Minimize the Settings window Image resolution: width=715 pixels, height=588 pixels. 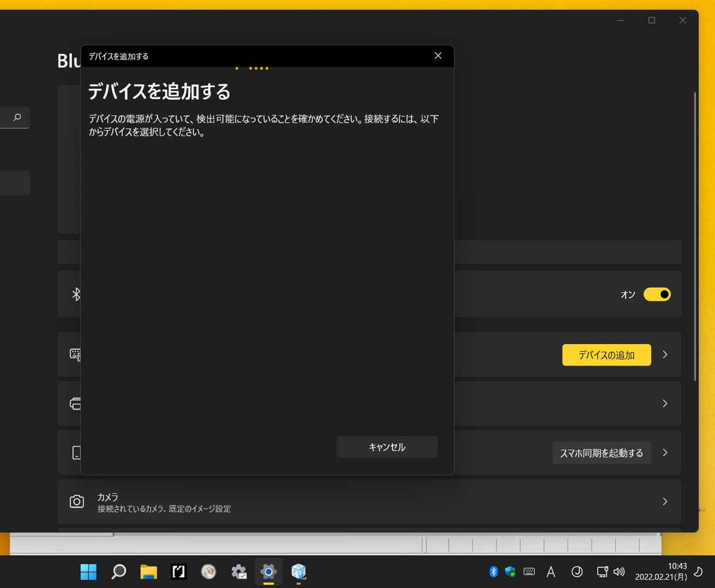point(621,20)
